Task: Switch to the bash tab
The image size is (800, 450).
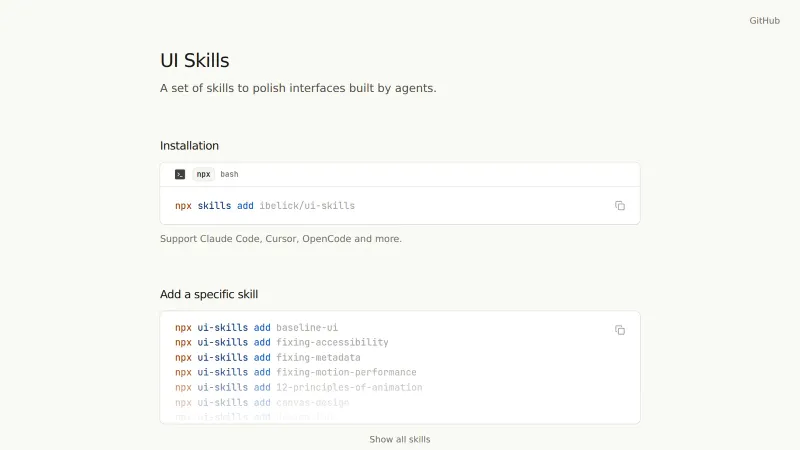Action: coord(229,174)
